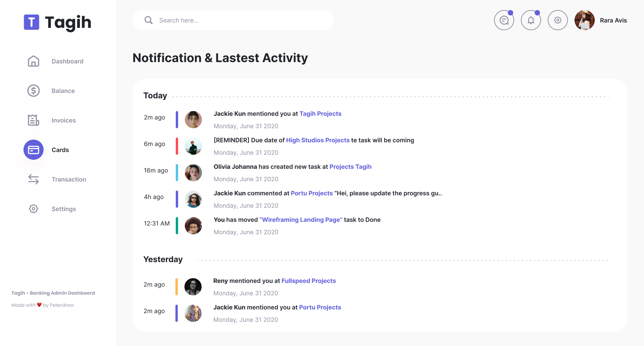Viewport: 644px width, 346px height.
Task: Open the Balance dollar icon
Action: (x=34, y=91)
